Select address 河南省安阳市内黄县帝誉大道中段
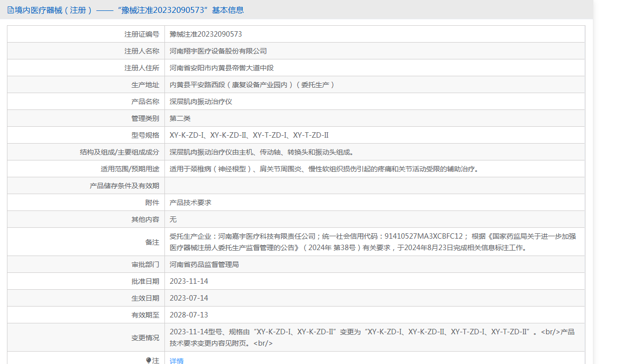Viewport: 634px width, 364px height. [x=222, y=68]
